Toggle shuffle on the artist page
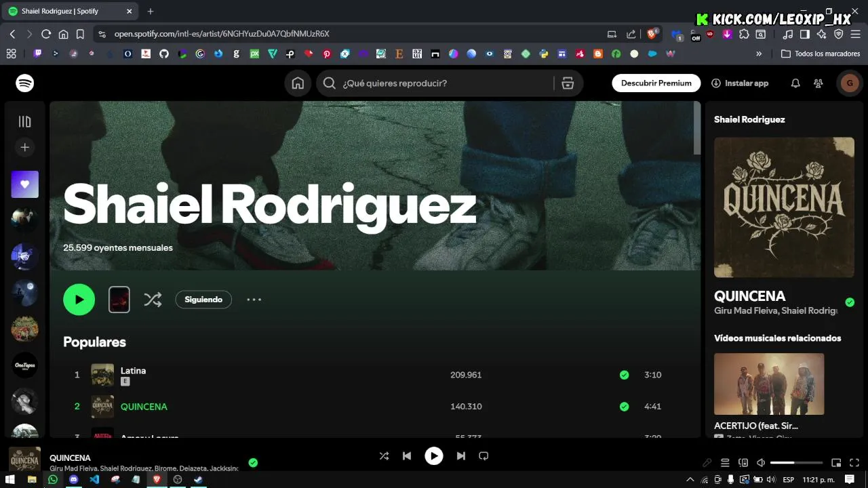The height and width of the screenshot is (488, 868). (153, 300)
